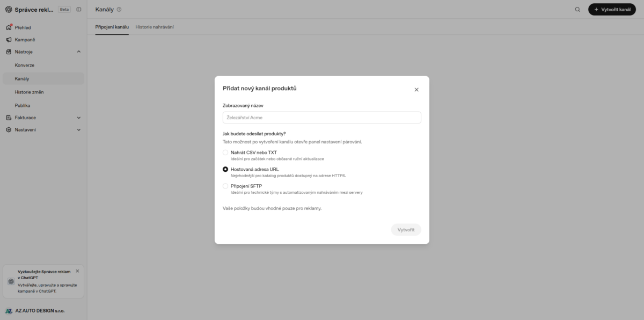Click the ChatGPT icon in promo card
This screenshot has height=320, width=644.
(x=11, y=281)
